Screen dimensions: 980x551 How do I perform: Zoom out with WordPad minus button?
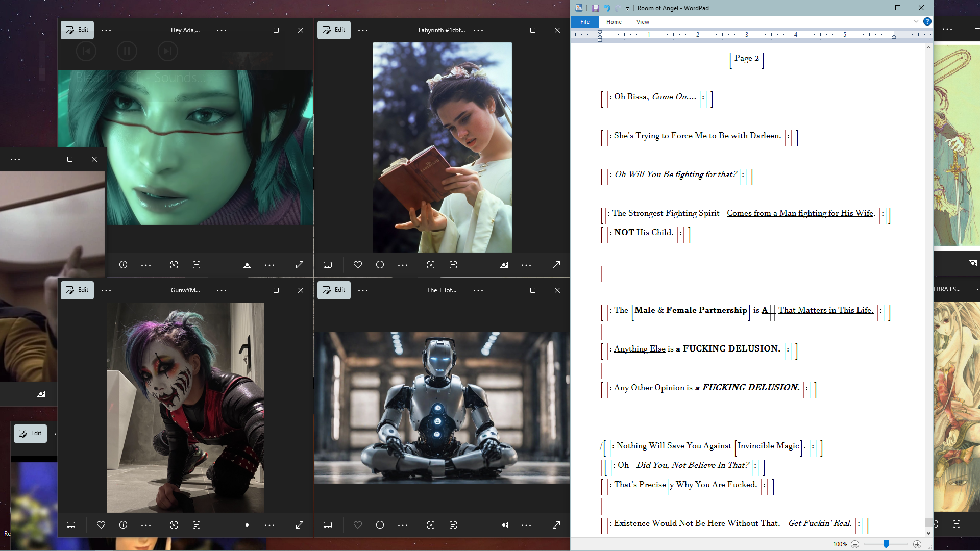[855, 544]
